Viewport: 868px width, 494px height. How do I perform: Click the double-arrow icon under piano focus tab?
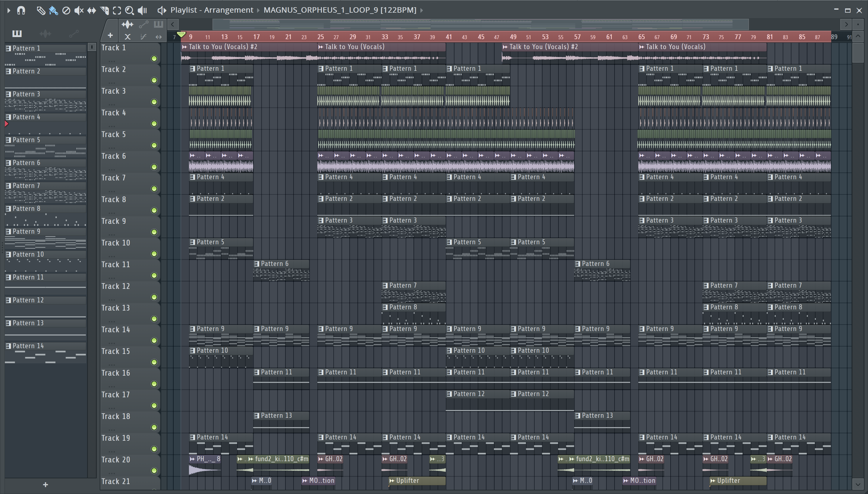[x=159, y=37]
